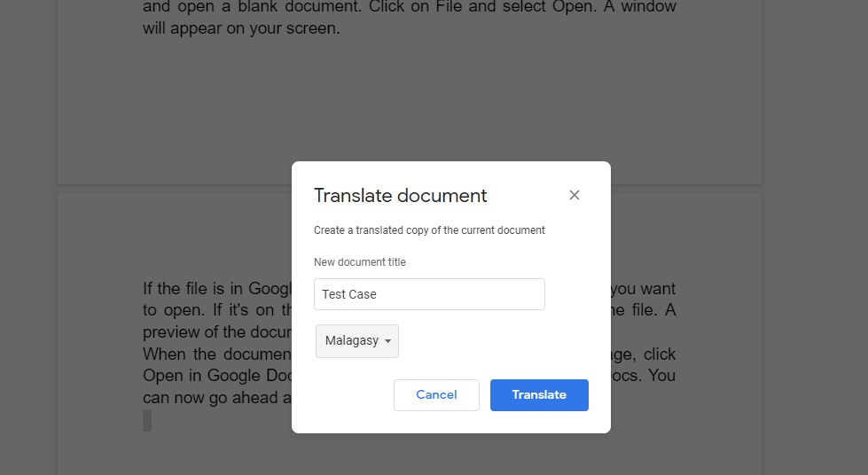Click the "New document title" label
This screenshot has height=475, width=868.
pos(360,261)
